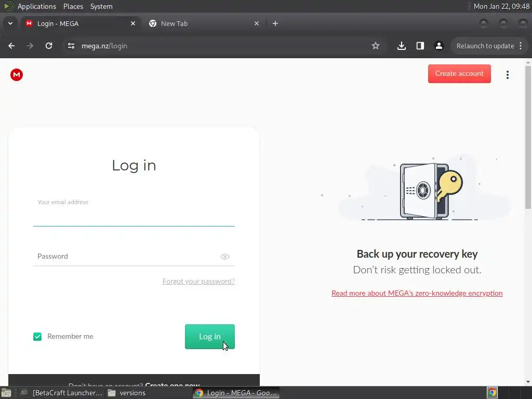
Task: Open the MEGA page three-dot menu
Action: pos(508,75)
